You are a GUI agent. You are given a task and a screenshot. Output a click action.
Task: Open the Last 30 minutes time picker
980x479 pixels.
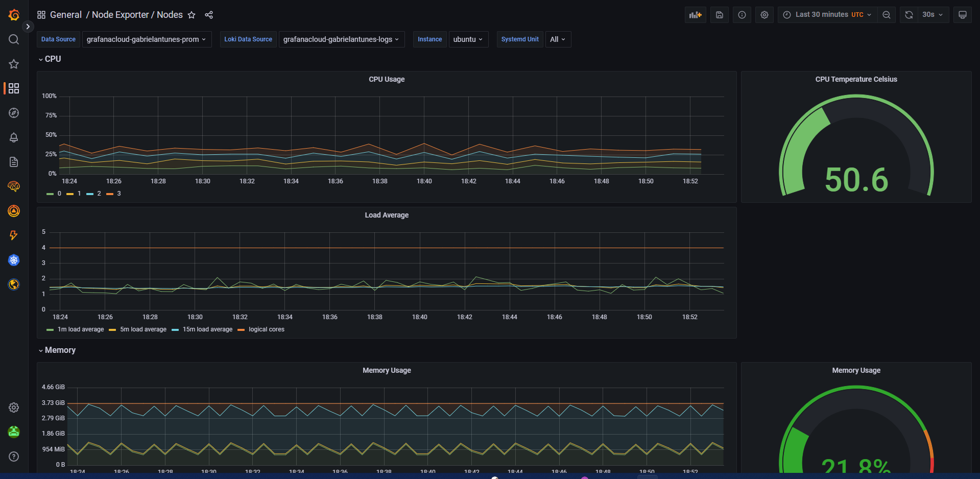[x=827, y=15]
